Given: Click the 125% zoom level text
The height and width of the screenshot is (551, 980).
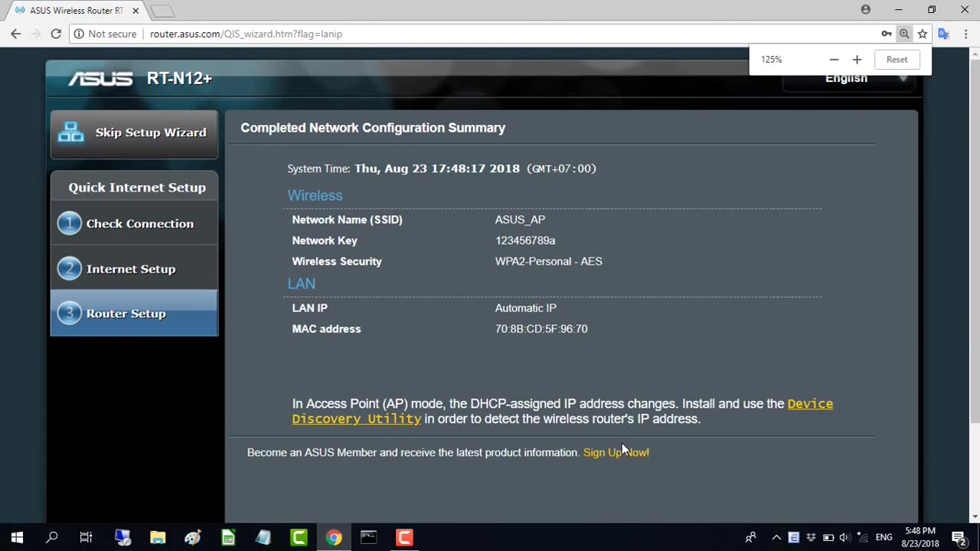Looking at the screenshot, I should point(771,60).
